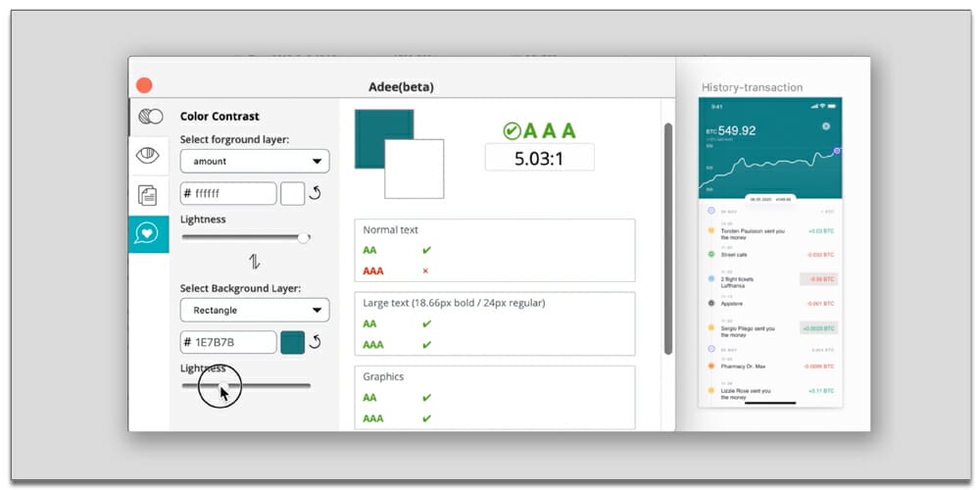980x490 pixels.
Task: Open the Color Contrast tab icon
Action: coord(149,117)
